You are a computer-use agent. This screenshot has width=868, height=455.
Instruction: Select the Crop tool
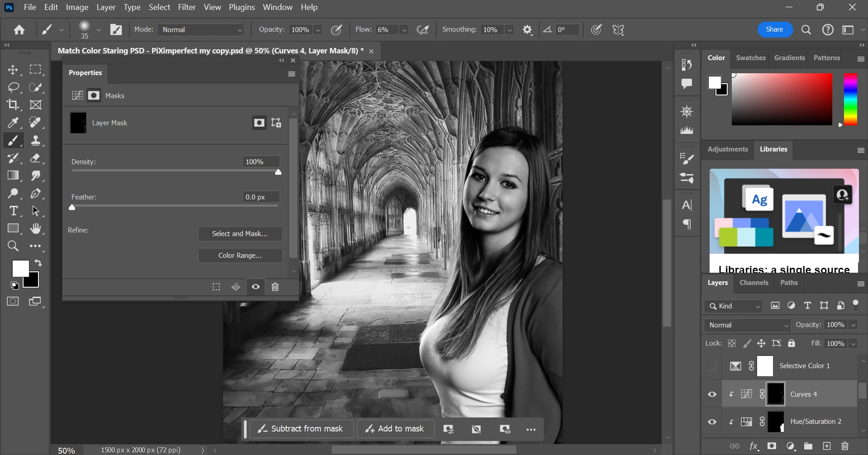[13, 105]
